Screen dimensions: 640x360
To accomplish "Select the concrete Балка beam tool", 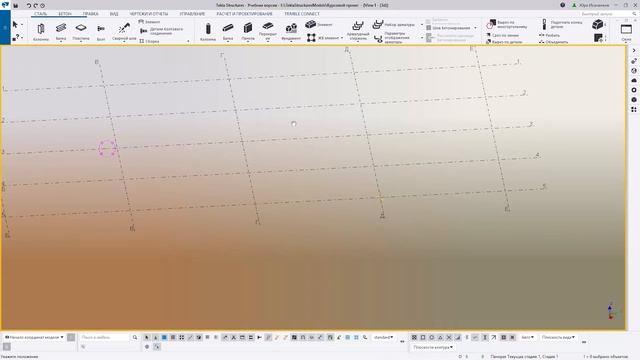I will pos(228,32).
